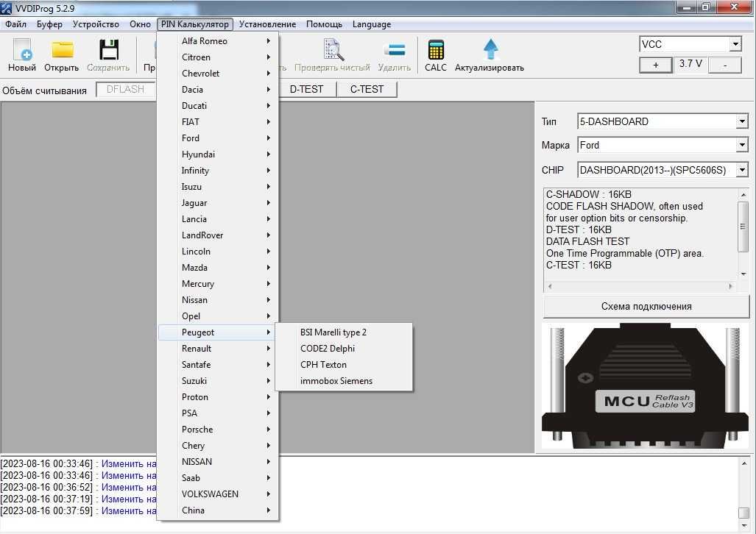
Task: Open the Марка dropdown showing Ford
Action: pyautogui.click(x=742, y=145)
